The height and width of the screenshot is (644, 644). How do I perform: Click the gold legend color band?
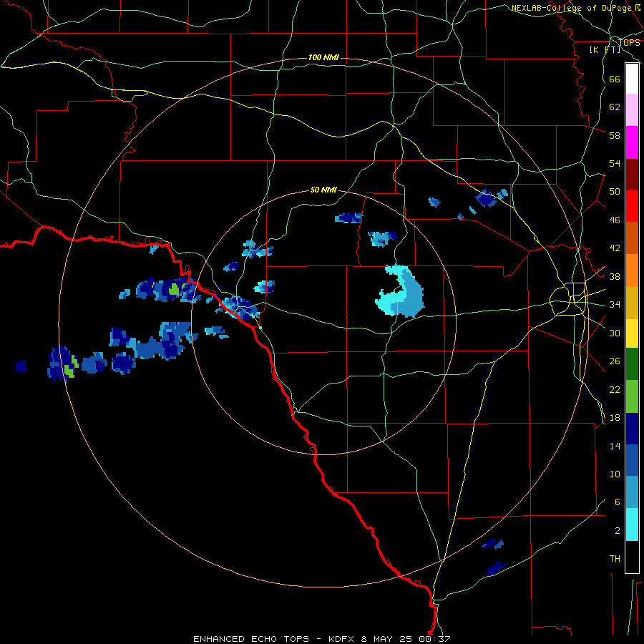(632, 303)
